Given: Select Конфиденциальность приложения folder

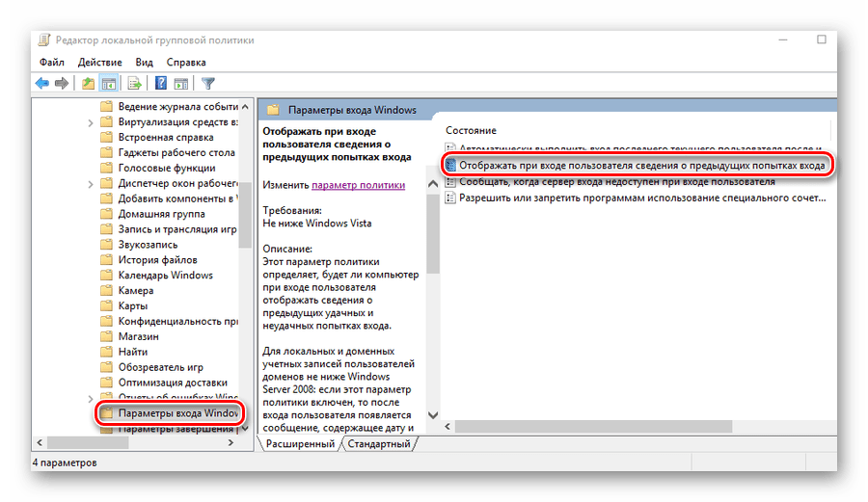Looking at the screenshot, I should pyautogui.click(x=170, y=321).
